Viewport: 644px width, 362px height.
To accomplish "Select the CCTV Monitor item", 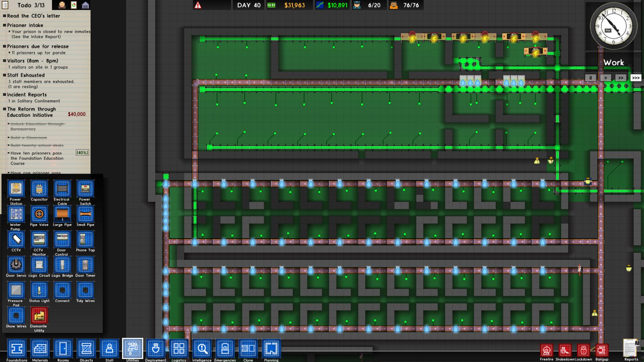I will pos(39,239).
